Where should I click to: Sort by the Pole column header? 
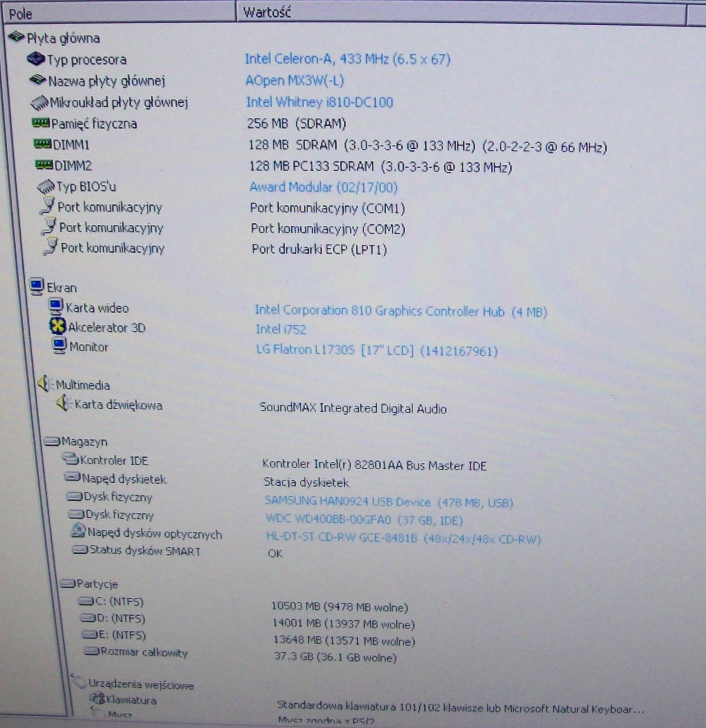point(119,13)
